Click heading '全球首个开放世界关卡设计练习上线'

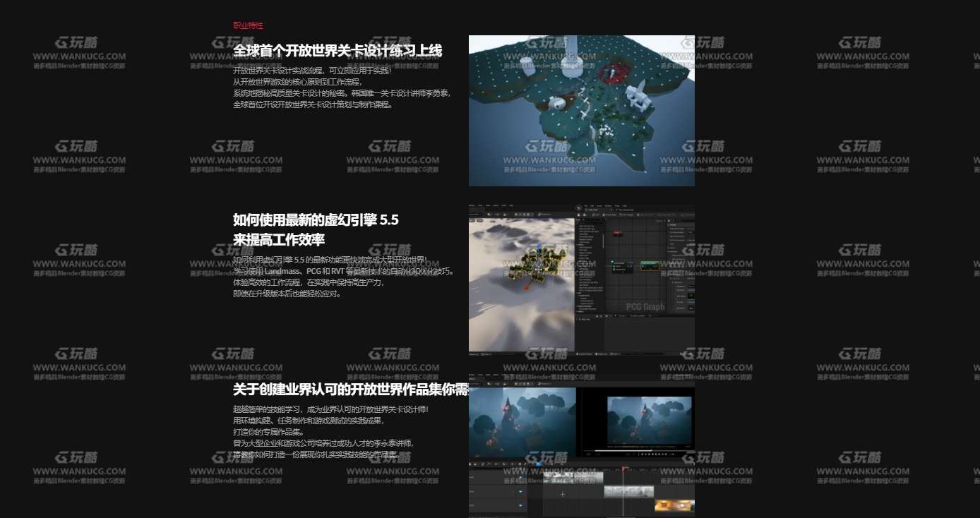tap(337, 51)
